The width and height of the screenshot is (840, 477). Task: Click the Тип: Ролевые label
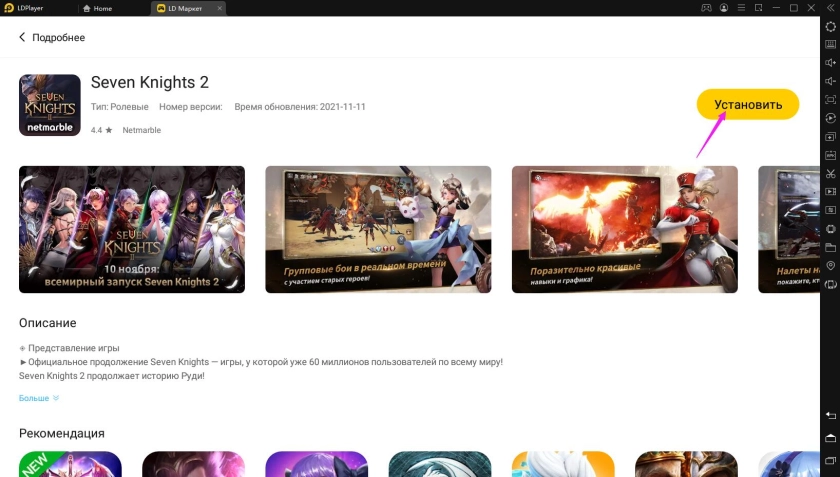pos(119,107)
